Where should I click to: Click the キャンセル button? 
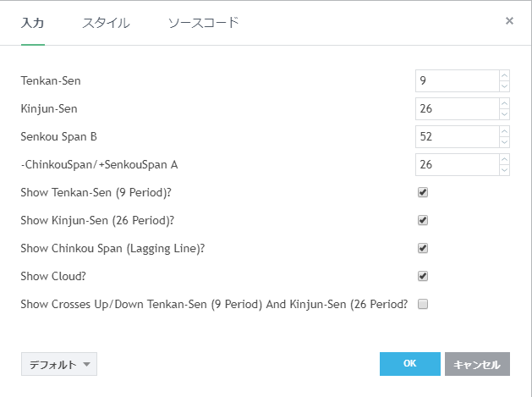click(477, 364)
